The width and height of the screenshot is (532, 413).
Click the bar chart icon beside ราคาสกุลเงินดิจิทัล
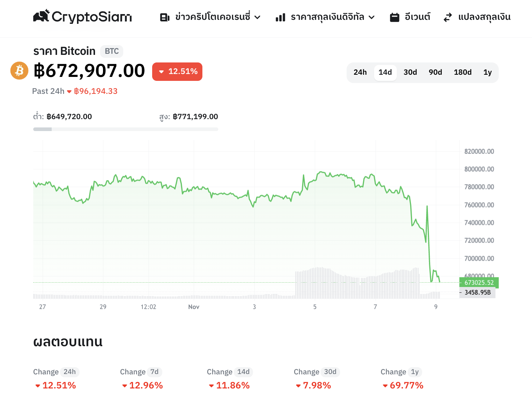[x=280, y=17]
